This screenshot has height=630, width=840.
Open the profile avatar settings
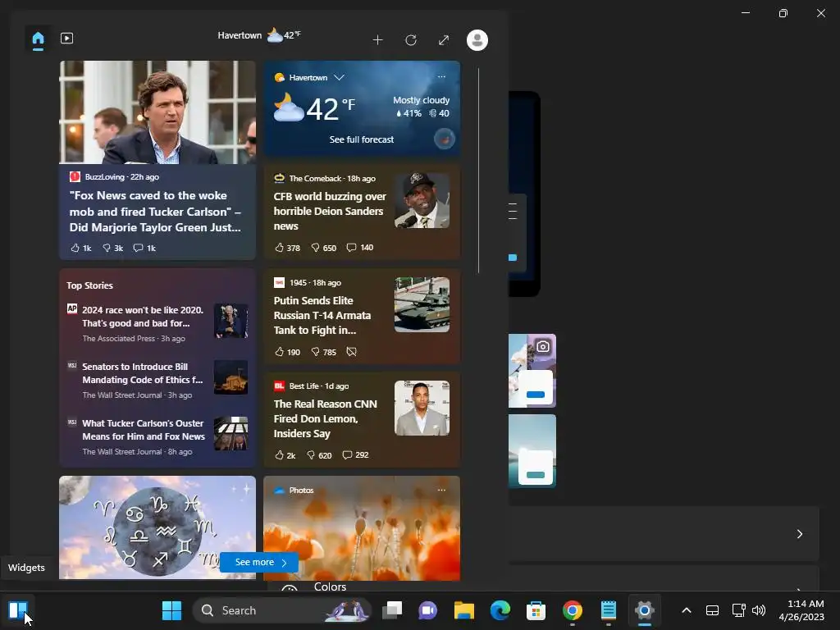click(477, 40)
